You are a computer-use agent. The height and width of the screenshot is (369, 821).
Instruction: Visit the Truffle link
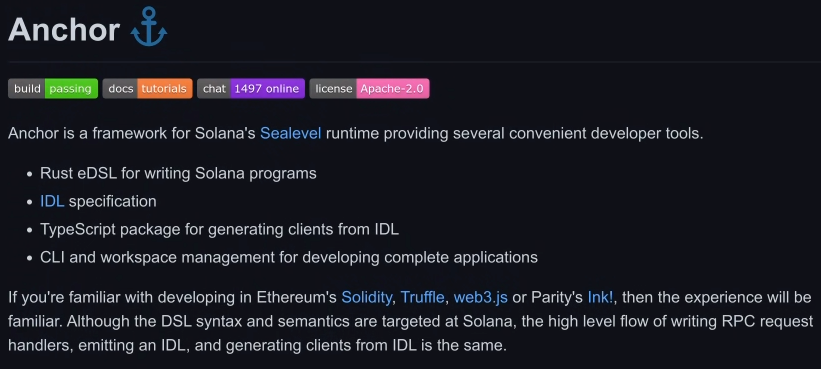click(423, 297)
